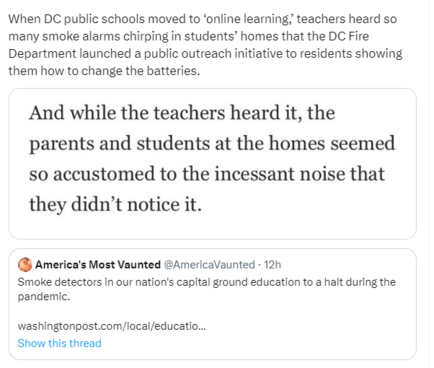Image resolution: width=434 pixels, height=368 pixels.
Task: Click the vertical divider at the right edge
Action: coord(428,184)
